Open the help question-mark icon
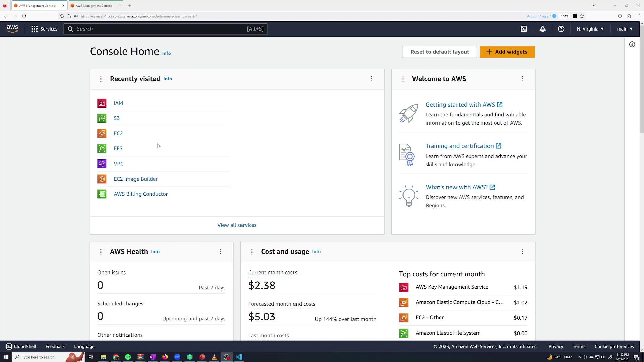Screen dimensions: 644x362 pyautogui.click(x=561, y=29)
